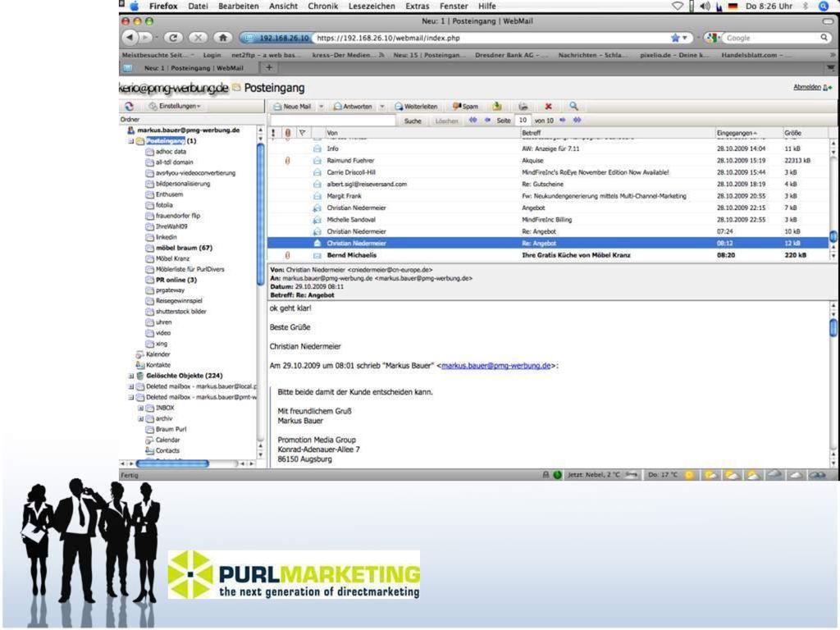Click the magnifier search toolbar icon
840x630 pixels.
[x=573, y=106]
